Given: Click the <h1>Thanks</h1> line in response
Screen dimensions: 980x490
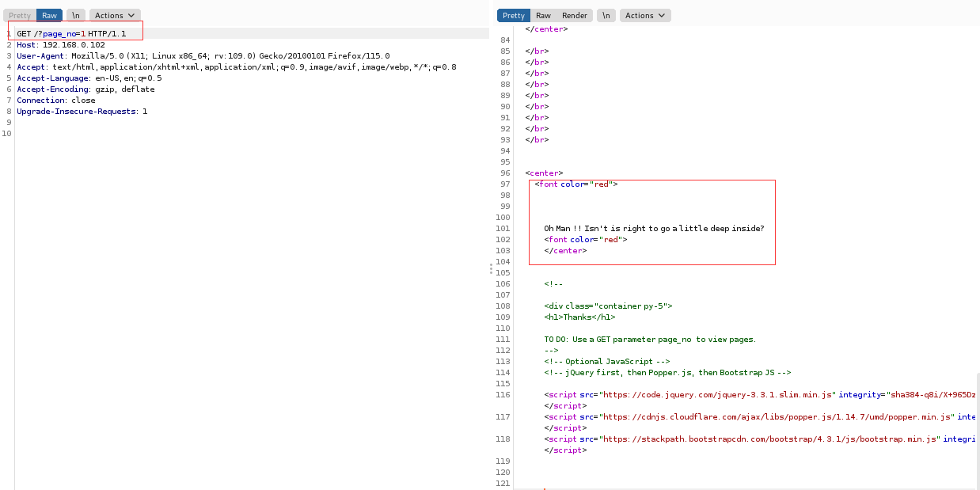Looking at the screenshot, I should [579, 317].
